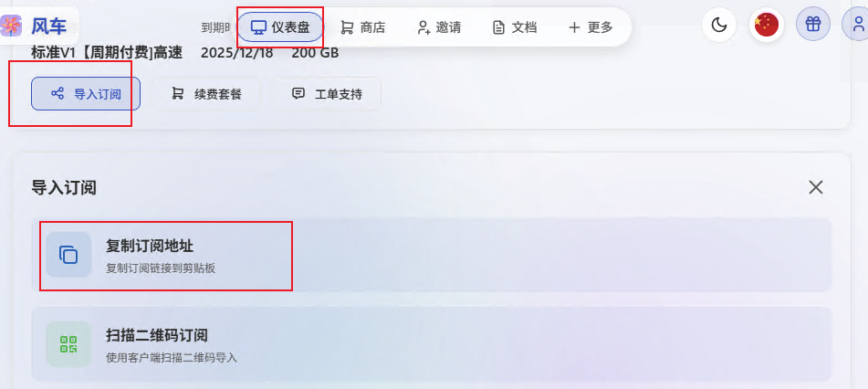The width and height of the screenshot is (868, 389).
Task: Go to the 邀请 invite tab
Action: click(439, 27)
